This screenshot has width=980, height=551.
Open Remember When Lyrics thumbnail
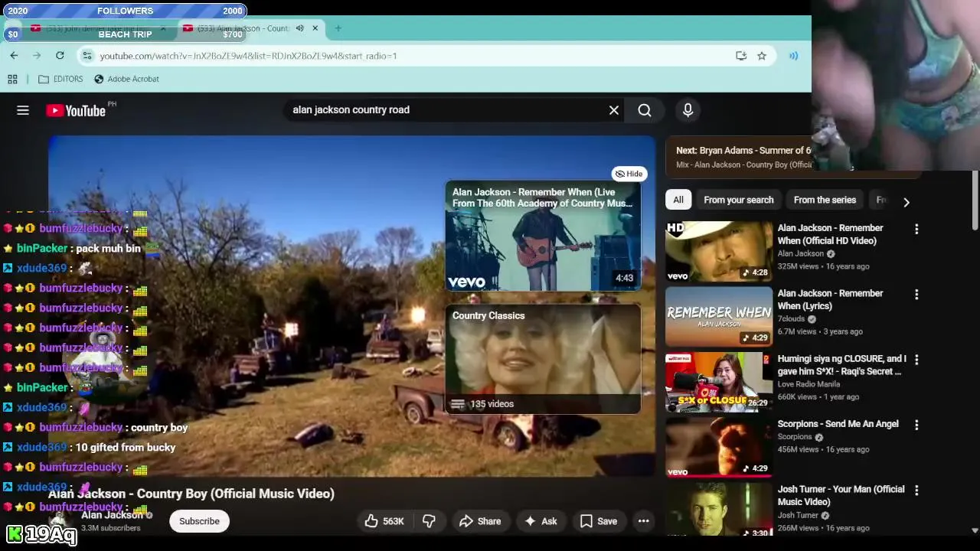tap(719, 317)
